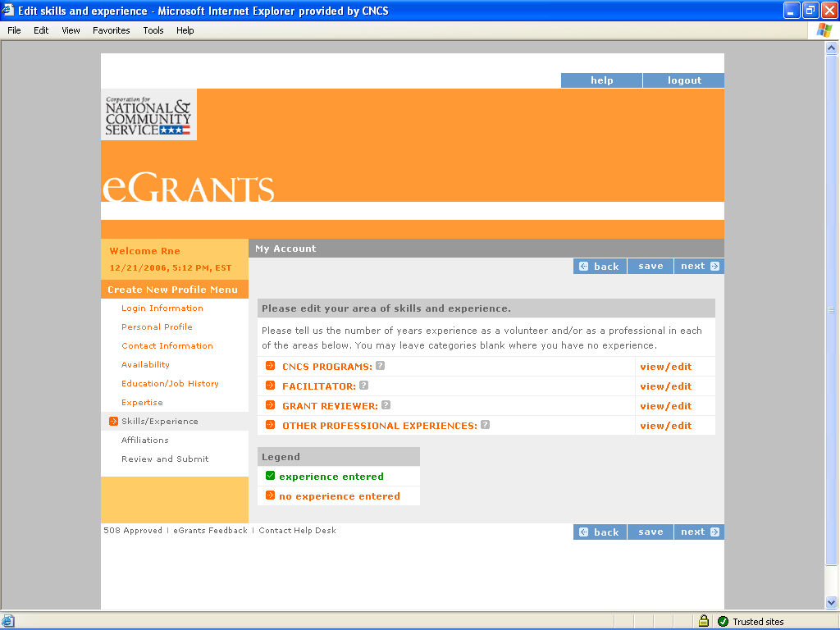The image size is (840, 630).
Task: Click the vertical scrollbar down arrow
Action: point(832,603)
